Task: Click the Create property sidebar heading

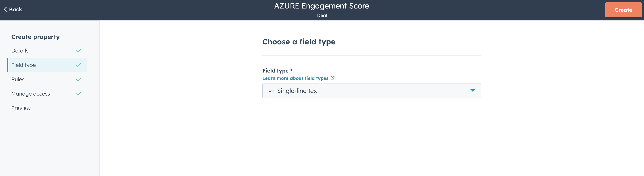Action: tap(35, 37)
